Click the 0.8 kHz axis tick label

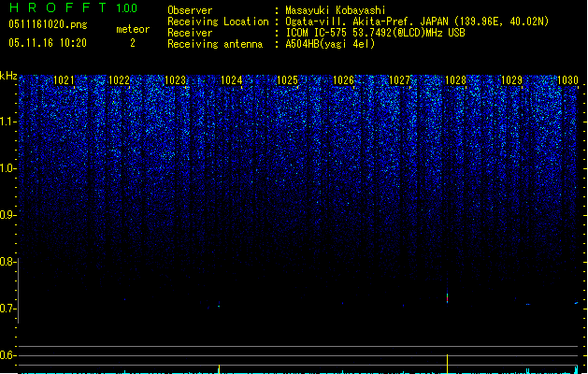click(x=7, y=262)
